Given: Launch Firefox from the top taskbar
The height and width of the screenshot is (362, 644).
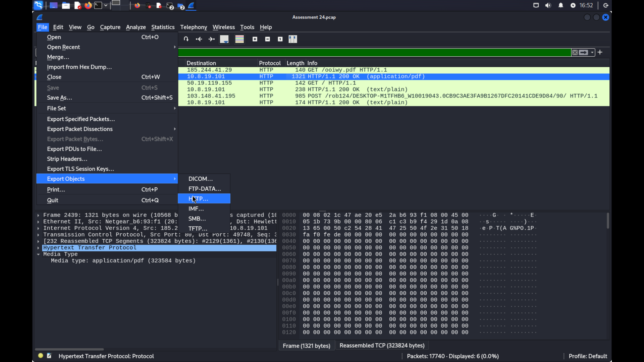Looking at the screenshot, I should coord(88,5).
